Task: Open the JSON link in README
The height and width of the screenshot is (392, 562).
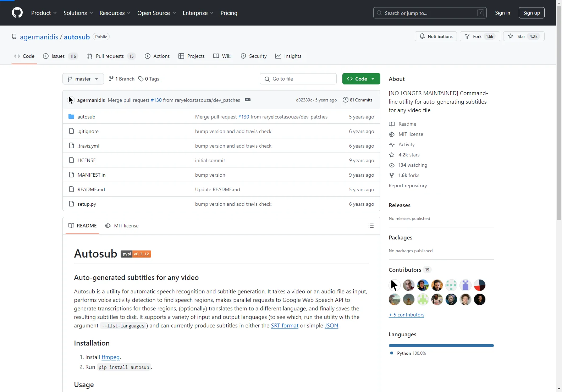Action: point(331,326)
